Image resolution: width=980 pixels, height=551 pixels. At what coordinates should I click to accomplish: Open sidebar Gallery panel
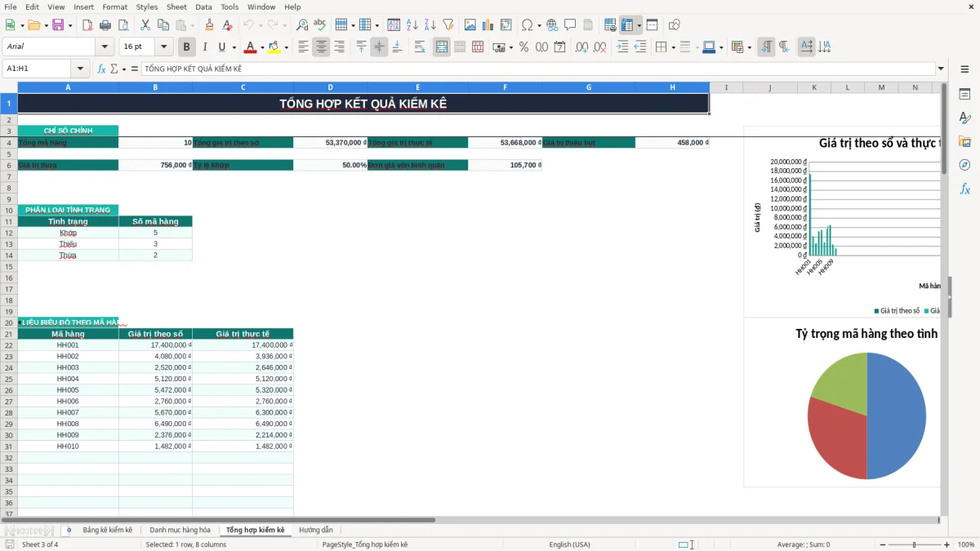tap(964, 141)
